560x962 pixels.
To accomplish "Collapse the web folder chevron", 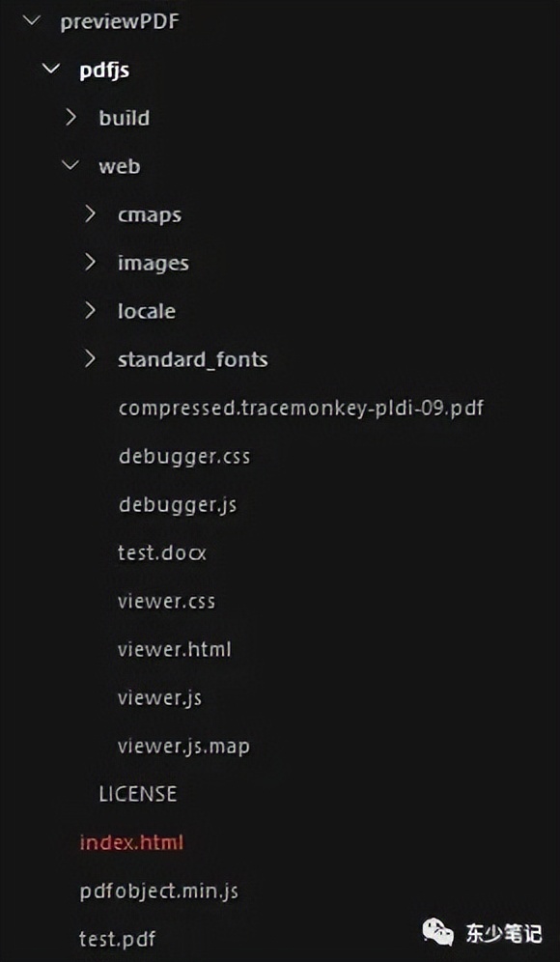I will 71,166.
